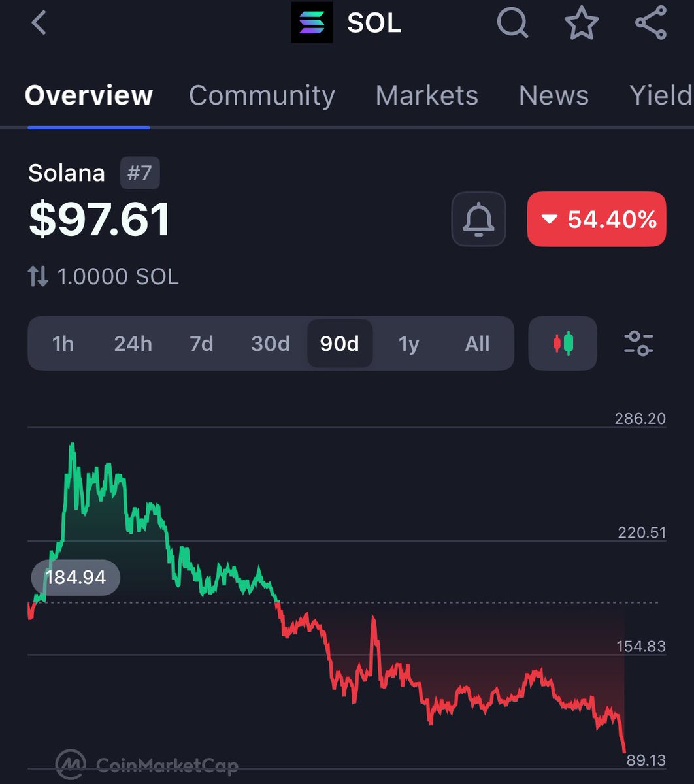Tap the Solana coin name
The width and height of the screenshot is (694, 784).
[67, 173]
